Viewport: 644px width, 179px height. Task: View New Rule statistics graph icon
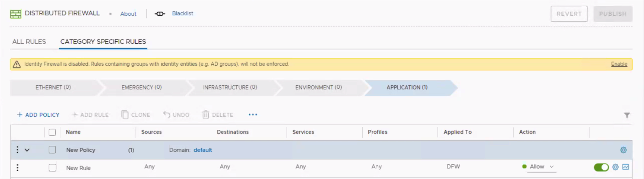click(625, 167)
